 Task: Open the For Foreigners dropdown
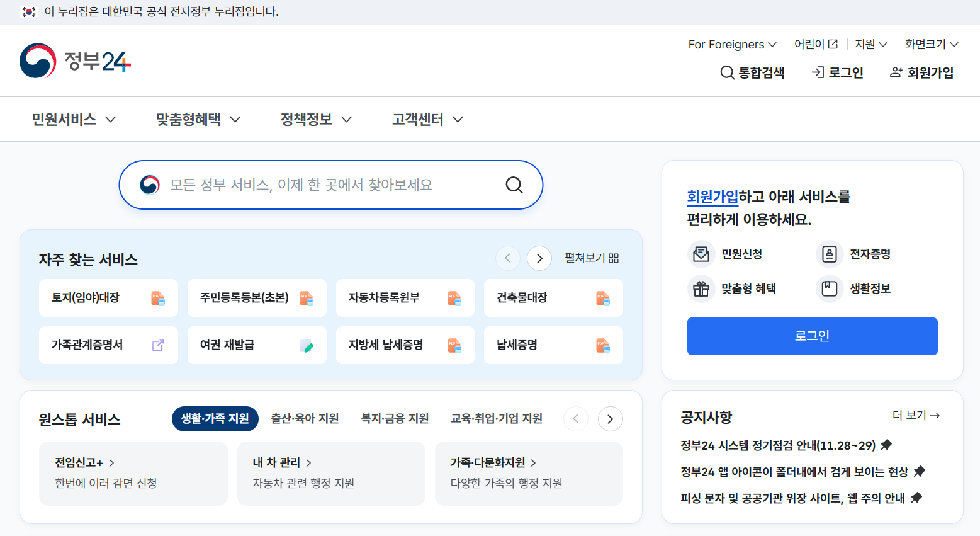click(732, 44)
